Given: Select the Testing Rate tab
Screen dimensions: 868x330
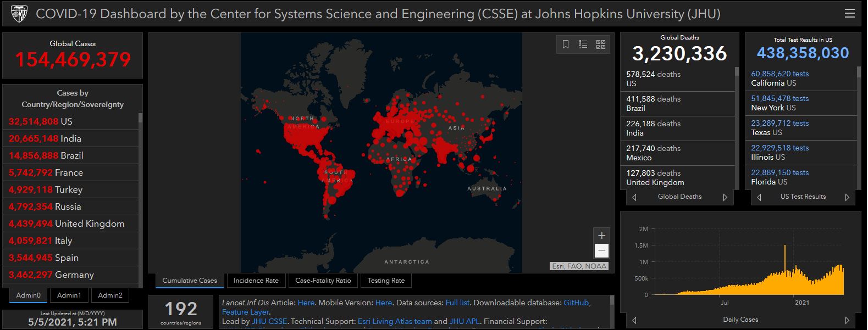Looking at the screenshot, I should [386, 281].
